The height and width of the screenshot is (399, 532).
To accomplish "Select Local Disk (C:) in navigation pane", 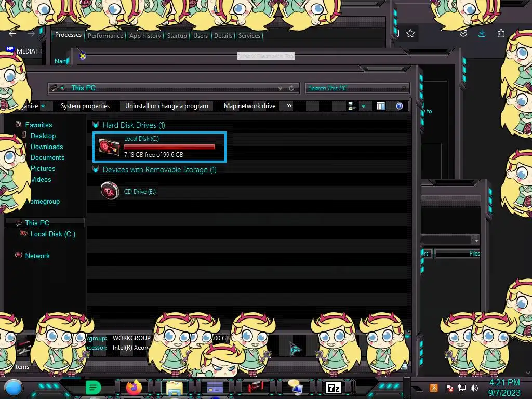I will click(53, 234).
